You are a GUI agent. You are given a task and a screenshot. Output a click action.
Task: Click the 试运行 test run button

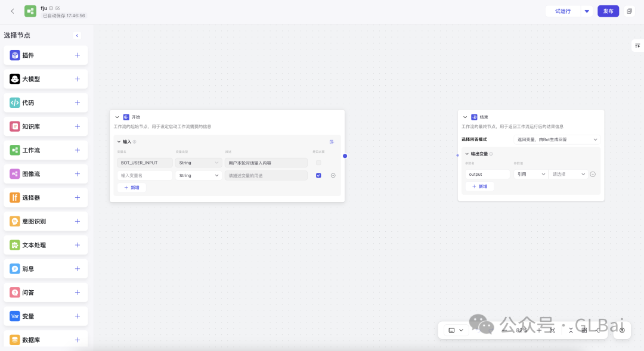[562, 11]
